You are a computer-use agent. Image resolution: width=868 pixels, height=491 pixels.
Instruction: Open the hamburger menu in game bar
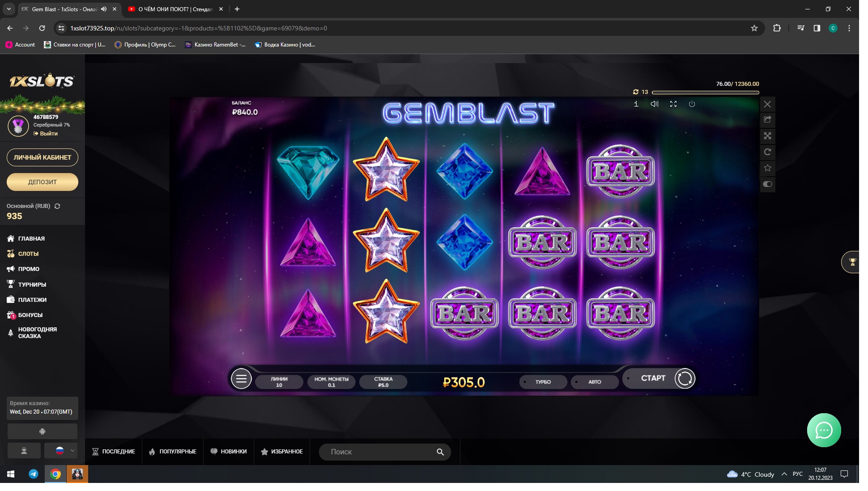tap(241, 379)
